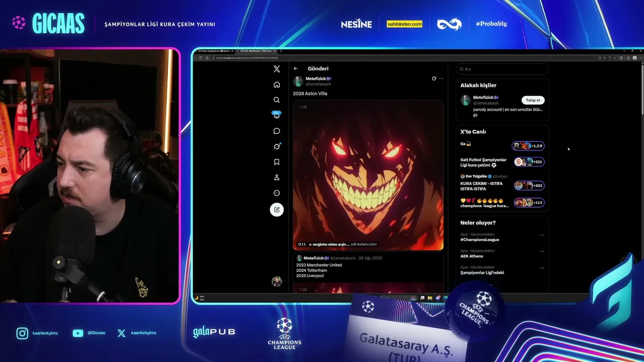
Task: Join the space with +113 listeners
Action: [x=529, y=203]
